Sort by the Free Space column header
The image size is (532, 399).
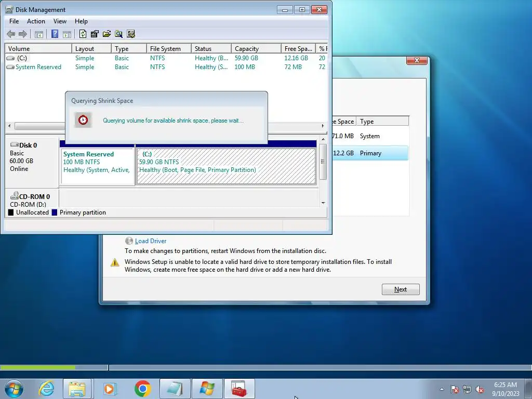coord(298,48)
